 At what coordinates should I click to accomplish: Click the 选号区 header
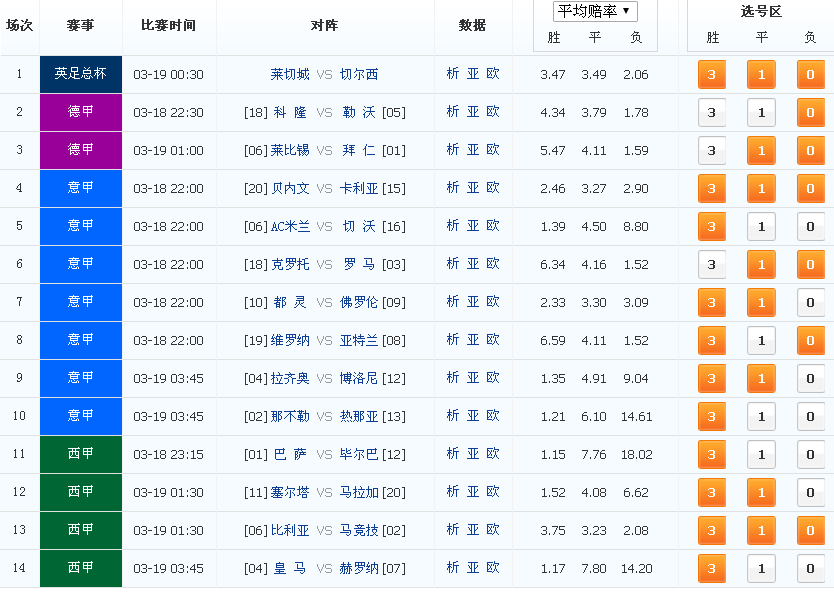pos(761,11)
